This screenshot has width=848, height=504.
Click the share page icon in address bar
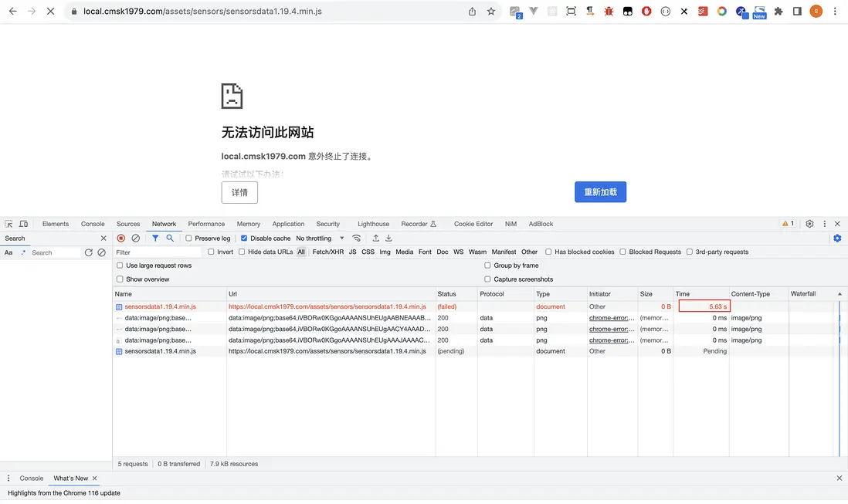(x=472, y=12)
